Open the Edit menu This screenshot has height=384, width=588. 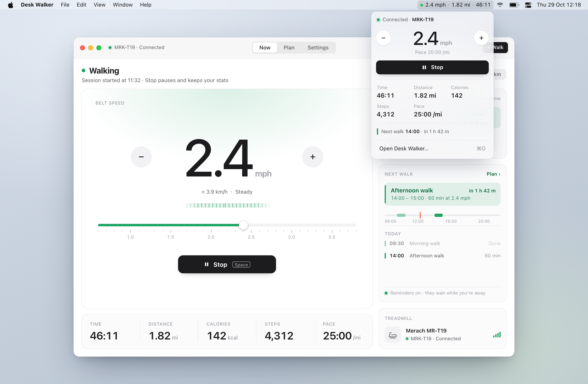pyautogui.click(x=81, y=5)
